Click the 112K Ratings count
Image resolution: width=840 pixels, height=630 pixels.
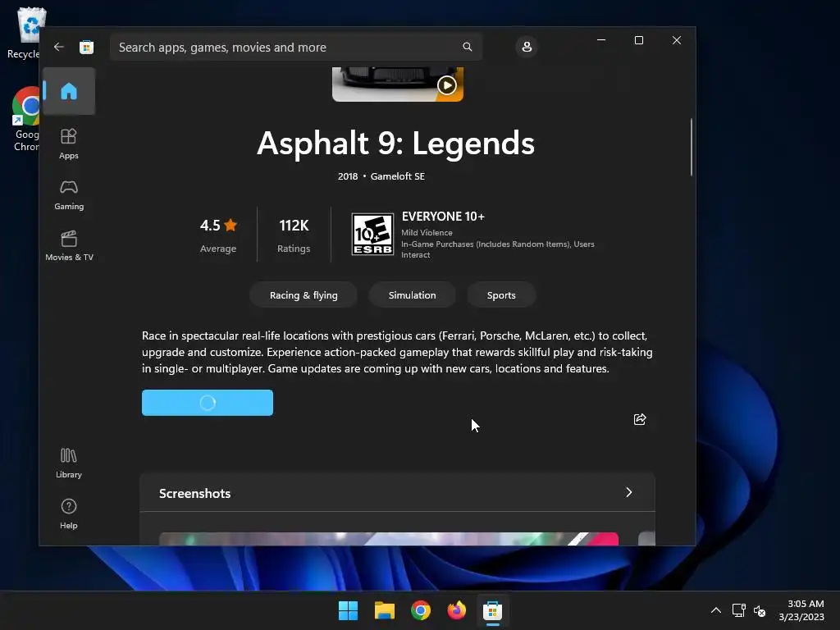pyautogui.click(x=294, y=235)
